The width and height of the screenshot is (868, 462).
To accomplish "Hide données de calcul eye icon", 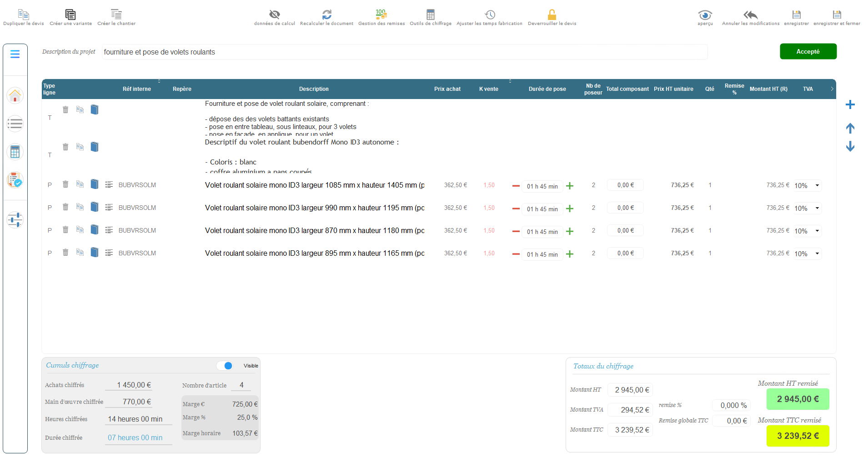I will tap(274, 15).
